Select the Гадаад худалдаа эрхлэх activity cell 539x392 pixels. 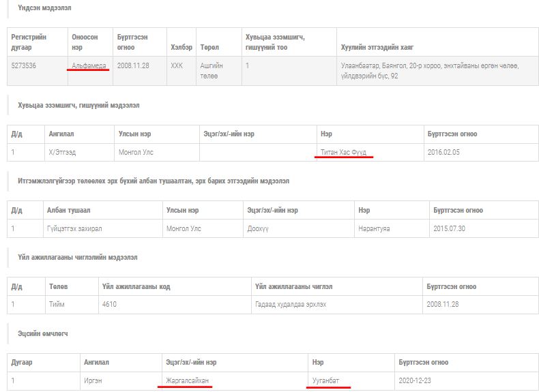coord(290,304)
